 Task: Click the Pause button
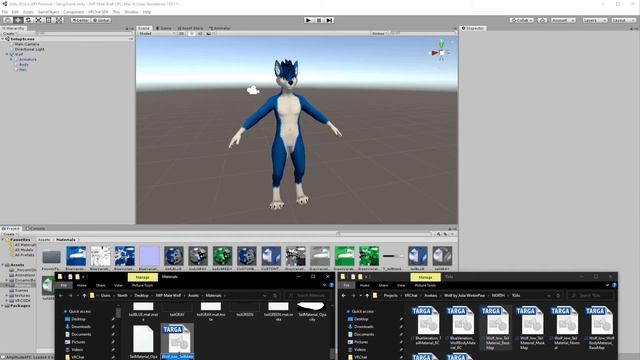click(x=319, y=20)
